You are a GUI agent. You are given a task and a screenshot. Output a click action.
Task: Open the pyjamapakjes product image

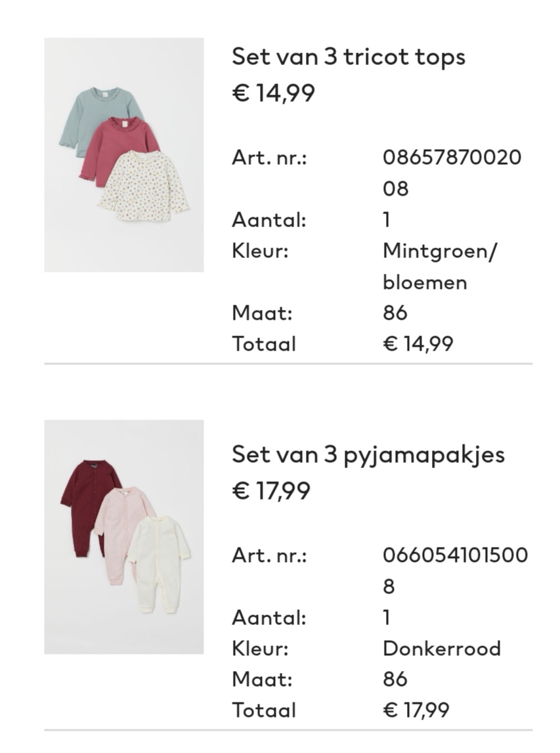point(124,537)
